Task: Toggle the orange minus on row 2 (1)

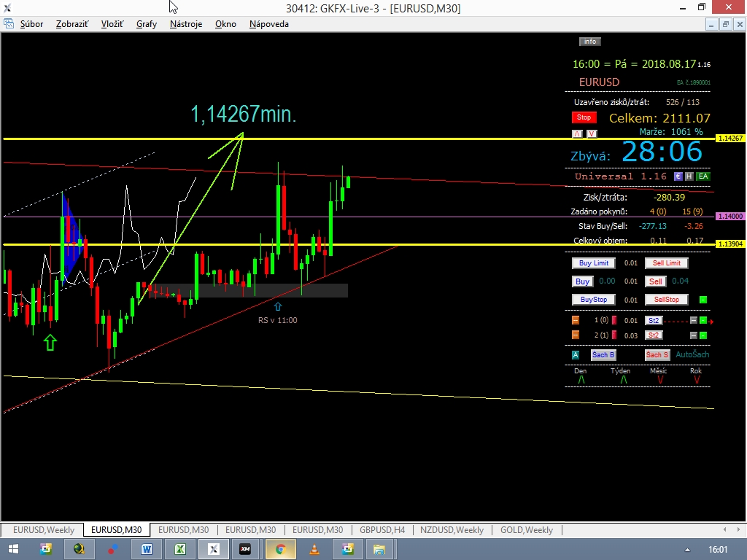Action: pos(576,335)
